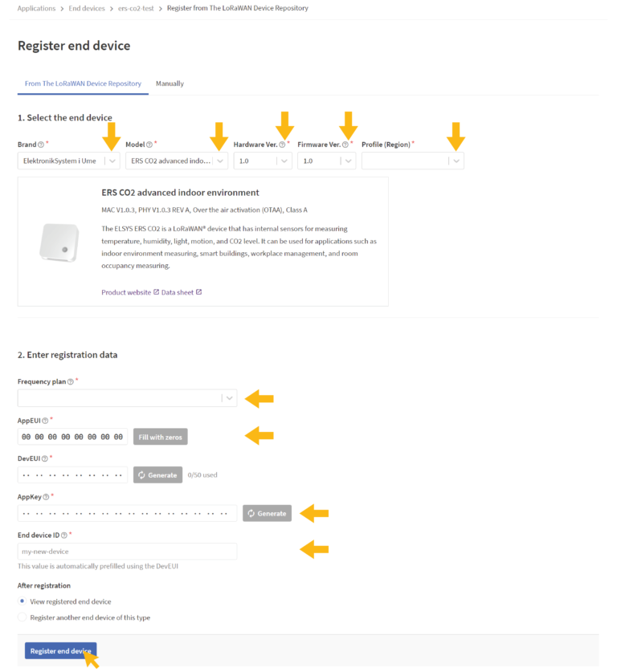Viewport: 617px width, 672px height.
Task: Open the Brand dropdown
Action: [x=68, y=161]
